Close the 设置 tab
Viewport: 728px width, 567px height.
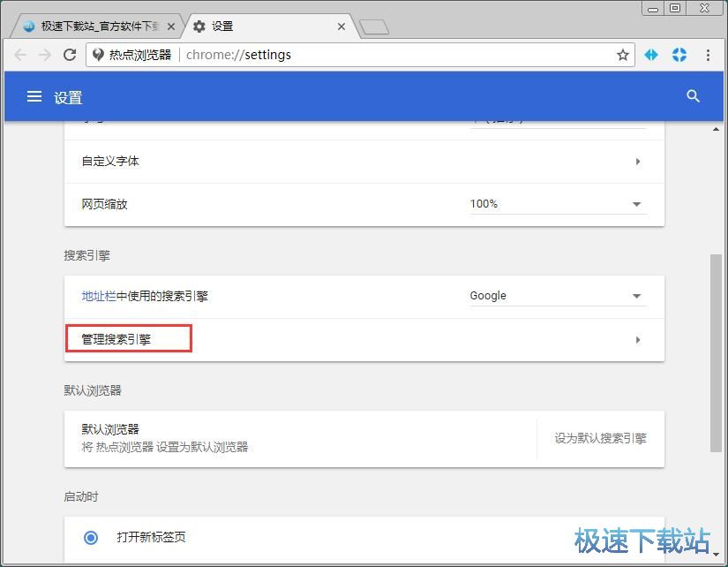click(x=341, y=26)
